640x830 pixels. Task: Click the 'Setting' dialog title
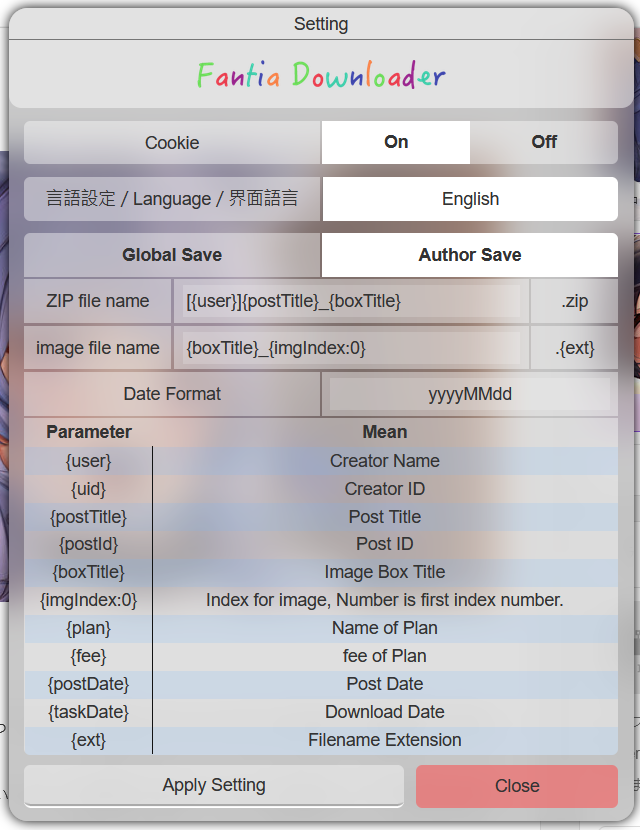(321, 24)
